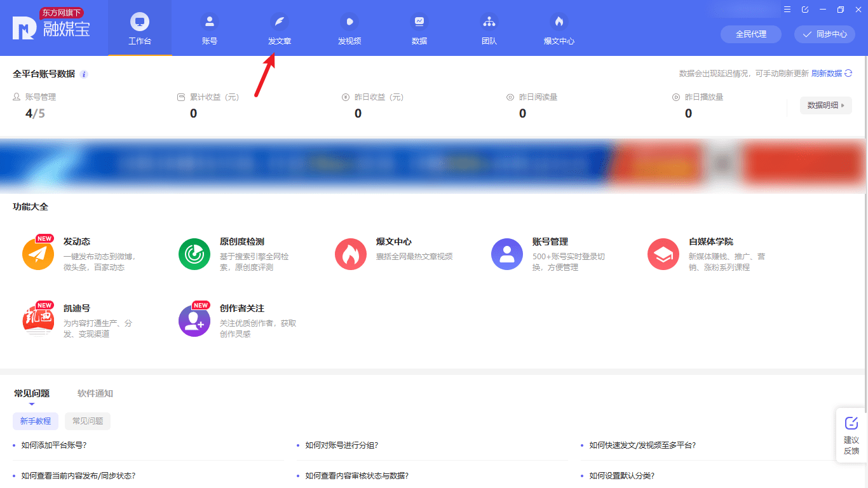868x488 pixels.
Task: Click the circular refresh icon
Action: [x=848, y=74]
